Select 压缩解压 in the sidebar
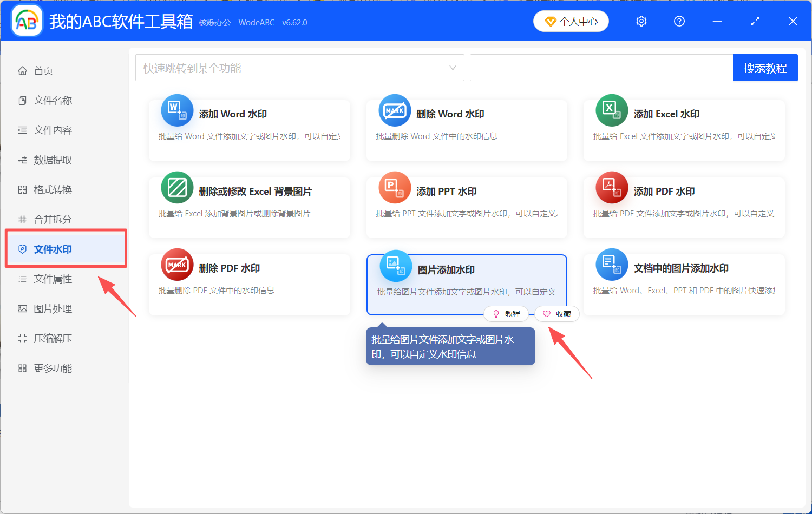The width and height of the screenshot is (812, 514). pos(51,338)
